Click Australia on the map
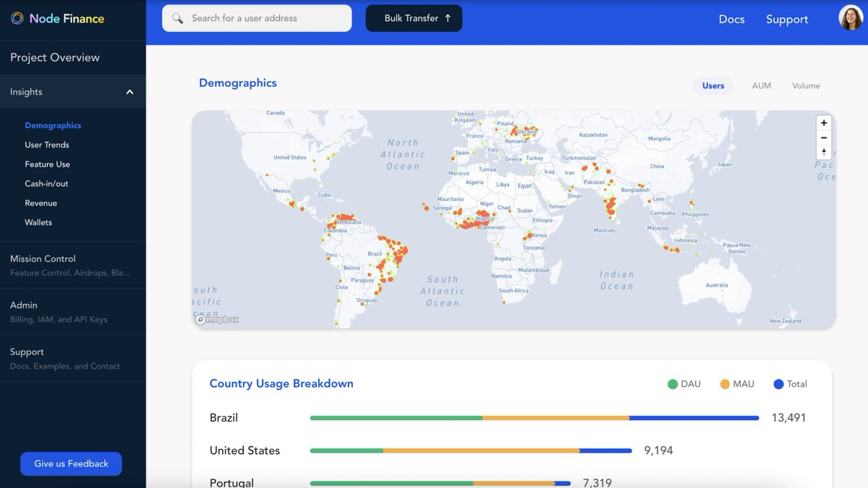This screenshot has height=488, width=868. pos(717,285)
